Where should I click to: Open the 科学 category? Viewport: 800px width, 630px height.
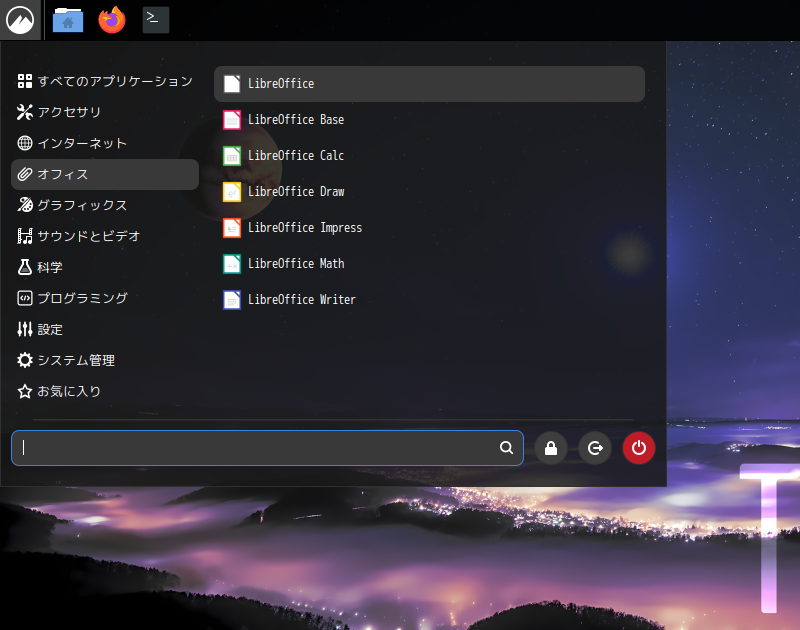[105, 267]
